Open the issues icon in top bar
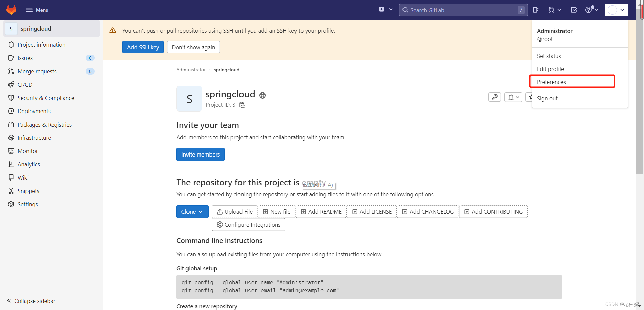 pyautogui.click(x=536, y=10)
